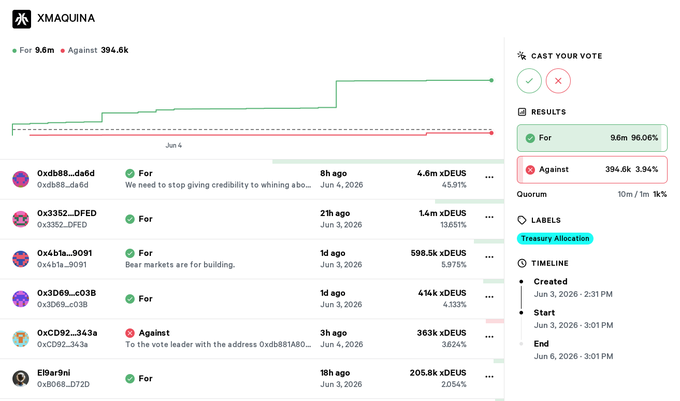Open voter name 0x4b1a...9091
The width and height of the screenshot is (680, 401).
[65, 253]
